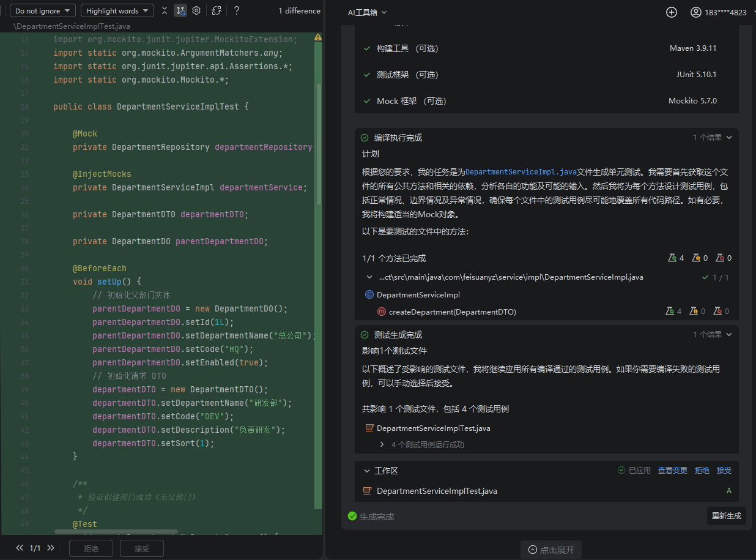The width and height of the screenshot is (756, 560).
Task: Click the 查看变更 link
Action: [672, 471]
